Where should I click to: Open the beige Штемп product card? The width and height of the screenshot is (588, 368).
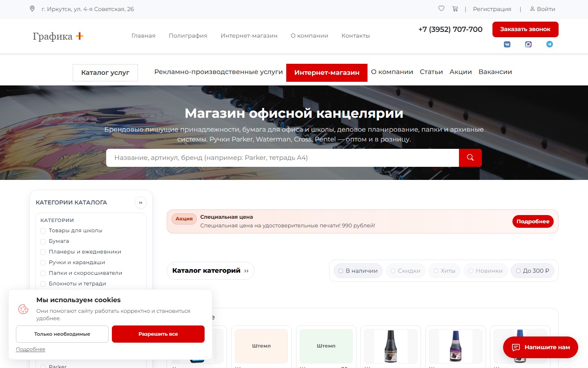pyautogui.click(x=261, y=346)
